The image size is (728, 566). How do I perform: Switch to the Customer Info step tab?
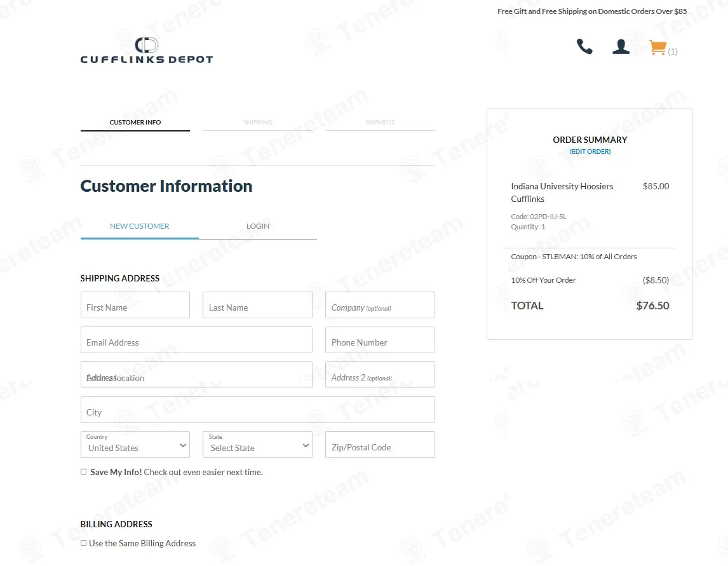click(135, 122)
